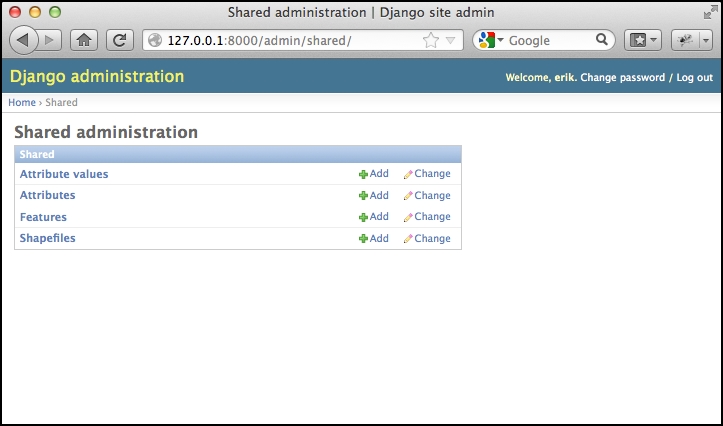Click the green plus icon beside Features
Screen dimensions: 723x426
(363, 217)
